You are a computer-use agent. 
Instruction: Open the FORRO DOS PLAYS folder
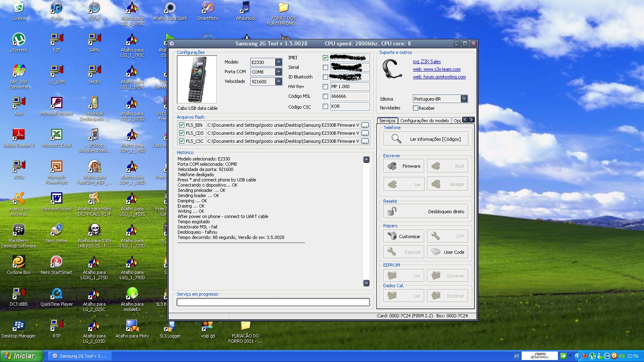[x=283, y=13]
